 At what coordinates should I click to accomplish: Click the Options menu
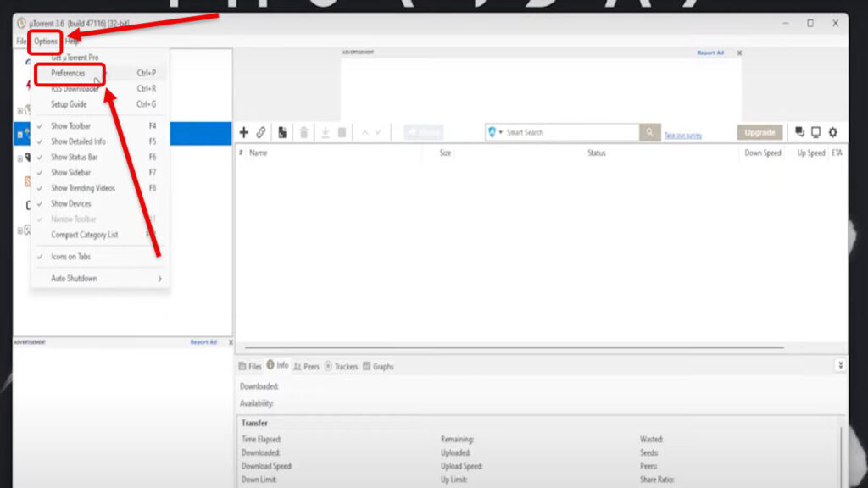pyautogui.click(x=46, y=41)
